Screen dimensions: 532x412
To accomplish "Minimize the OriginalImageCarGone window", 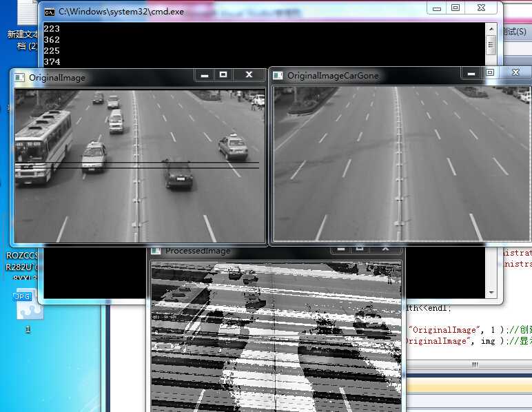I will tap(471, 72).
